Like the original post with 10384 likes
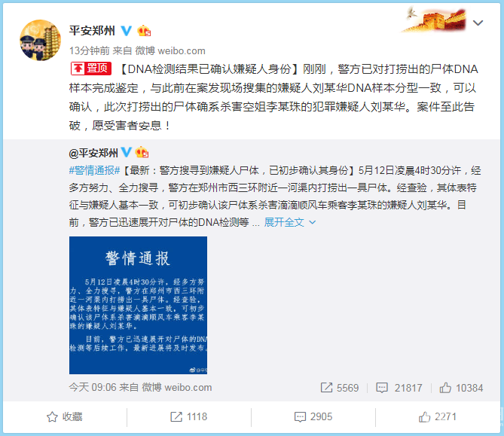This screenshot has height=436, width=504. (x=461, y=388)
